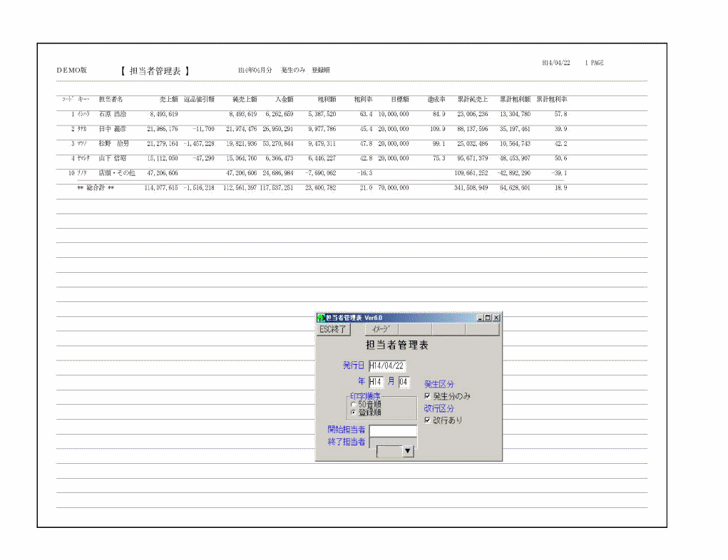Viewport: 728px width, 560px height.
Task: Click 石原 浩治 in the report
Action: coord(113,114)
